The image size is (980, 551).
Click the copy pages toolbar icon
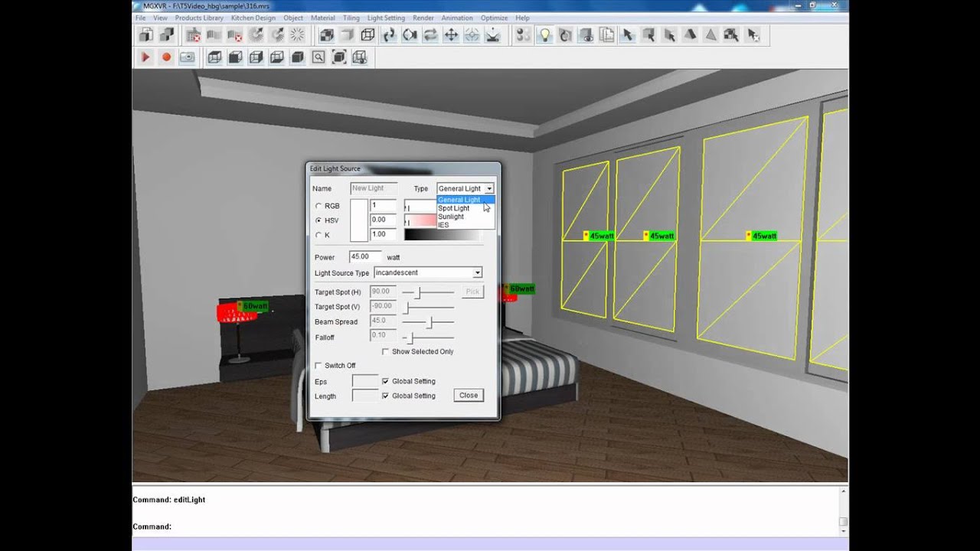click(x=606, y=34)
